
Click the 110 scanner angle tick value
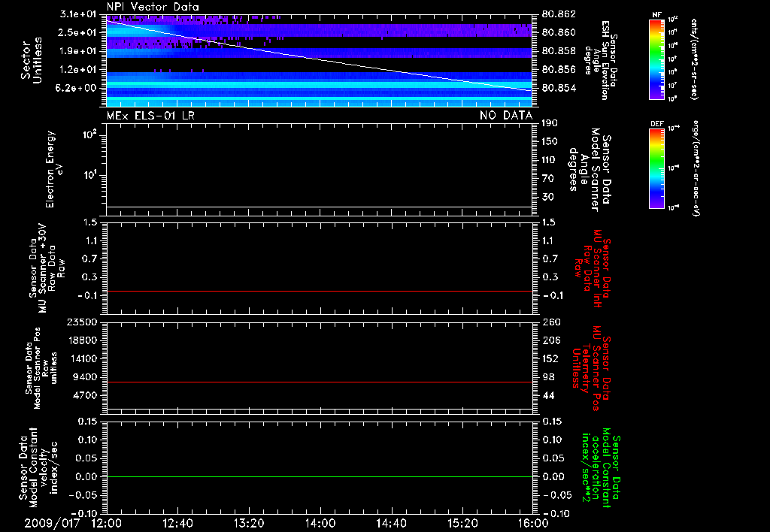pyautogui.click(x=550, y=160)
